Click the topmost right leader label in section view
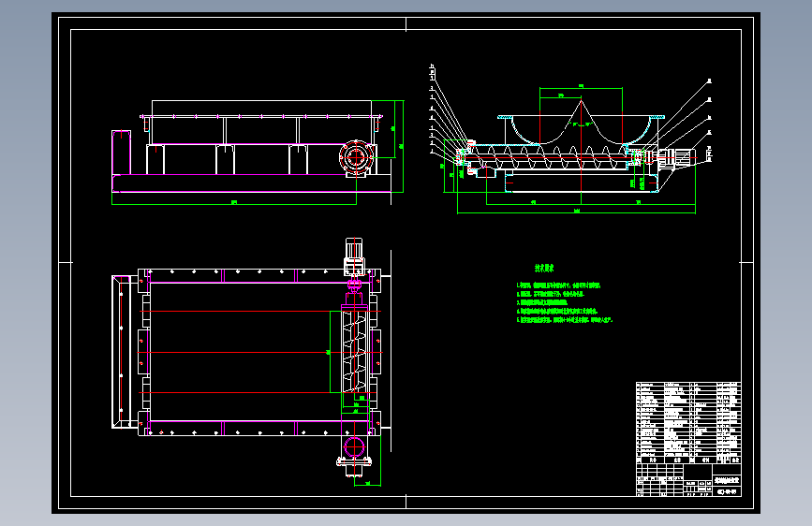Screen dimensions: 812x526 coord(710,81)
